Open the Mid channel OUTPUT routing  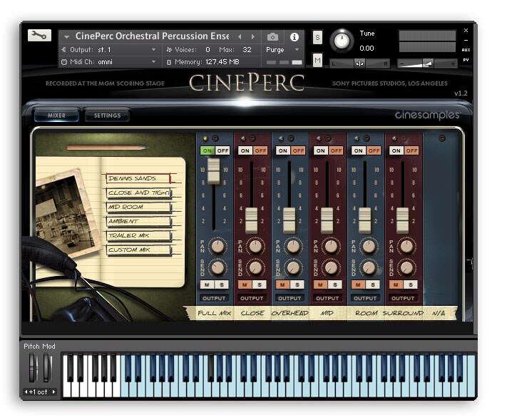coord(327,298)
